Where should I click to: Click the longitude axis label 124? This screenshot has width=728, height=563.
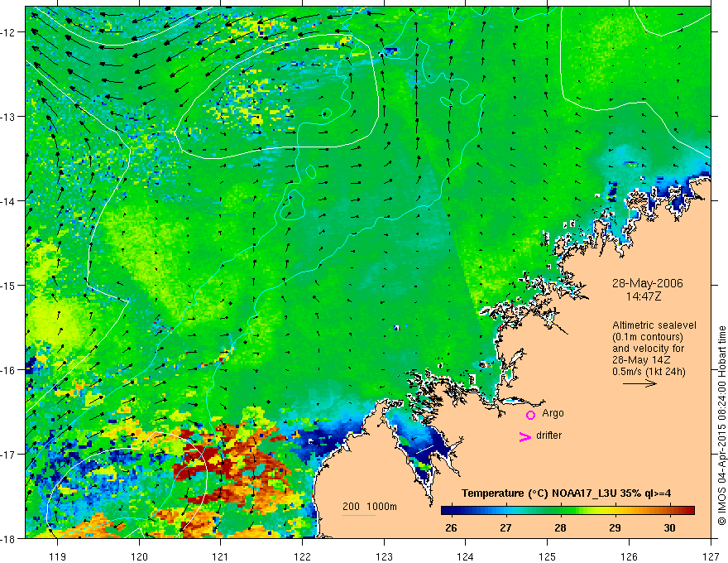[466, 556]
